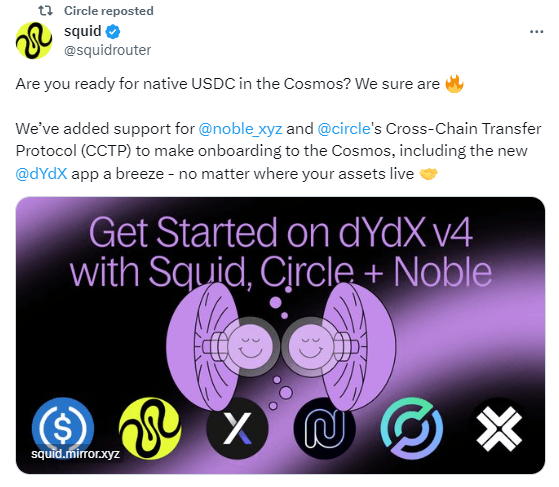Open the Circle reposted link
Viewport: 559px width, 487px height.
(109, 11)
